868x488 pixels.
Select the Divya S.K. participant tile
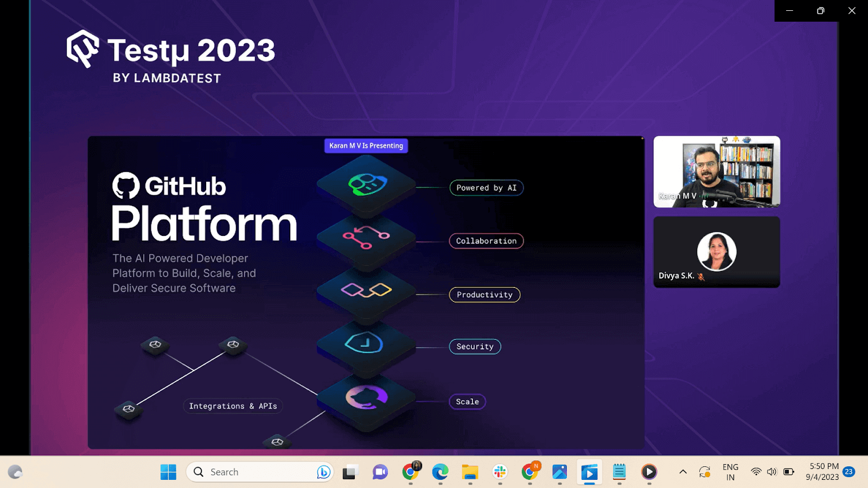717,252
